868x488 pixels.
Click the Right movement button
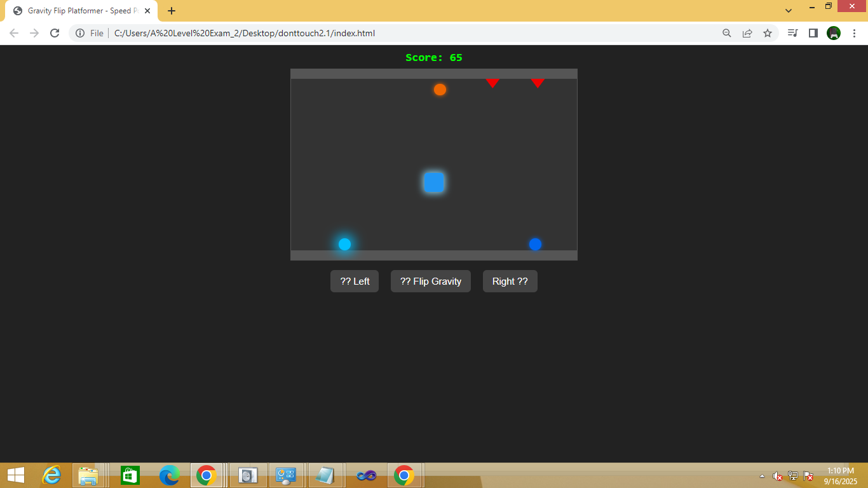(510, 281)
